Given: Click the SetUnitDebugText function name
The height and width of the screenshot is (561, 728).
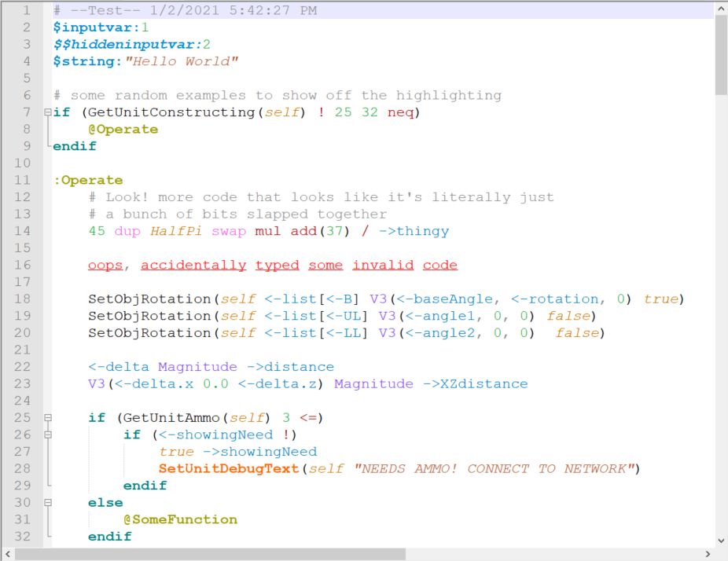Looking at the screenshot, I should pos(230,469).
